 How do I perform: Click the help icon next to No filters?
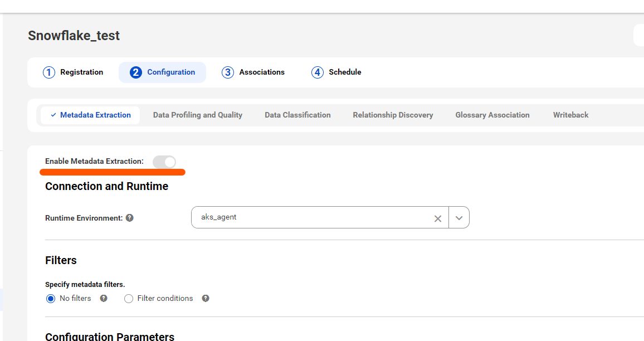pyautogui.click(x=104, y=298)
